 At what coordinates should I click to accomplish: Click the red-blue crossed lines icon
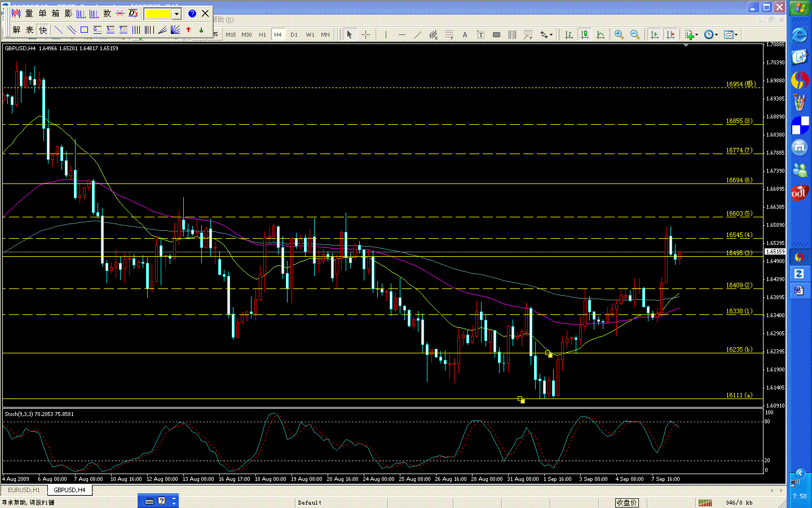coord(120,14)
